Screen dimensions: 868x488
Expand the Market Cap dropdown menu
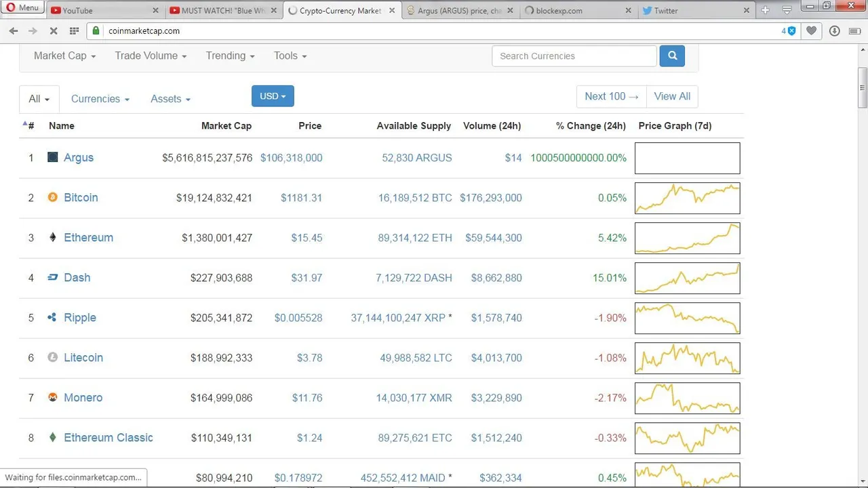click(x=64, y=56)
